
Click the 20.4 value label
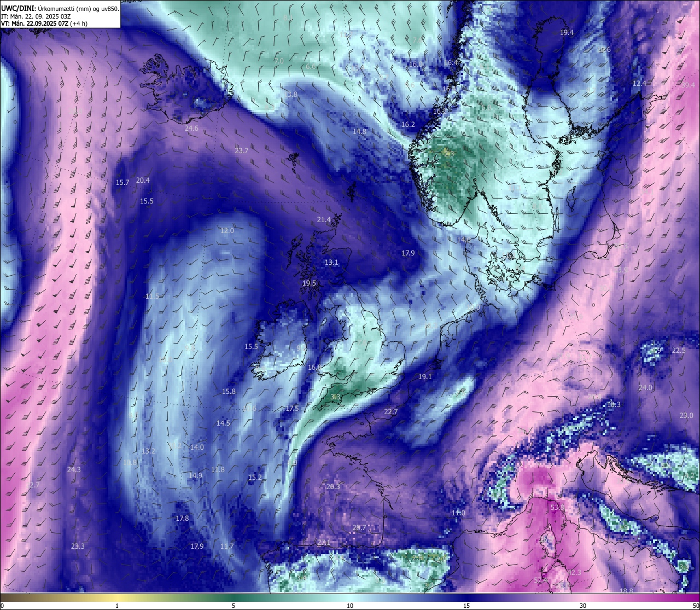pyautogui.click(x=143, y=181)
